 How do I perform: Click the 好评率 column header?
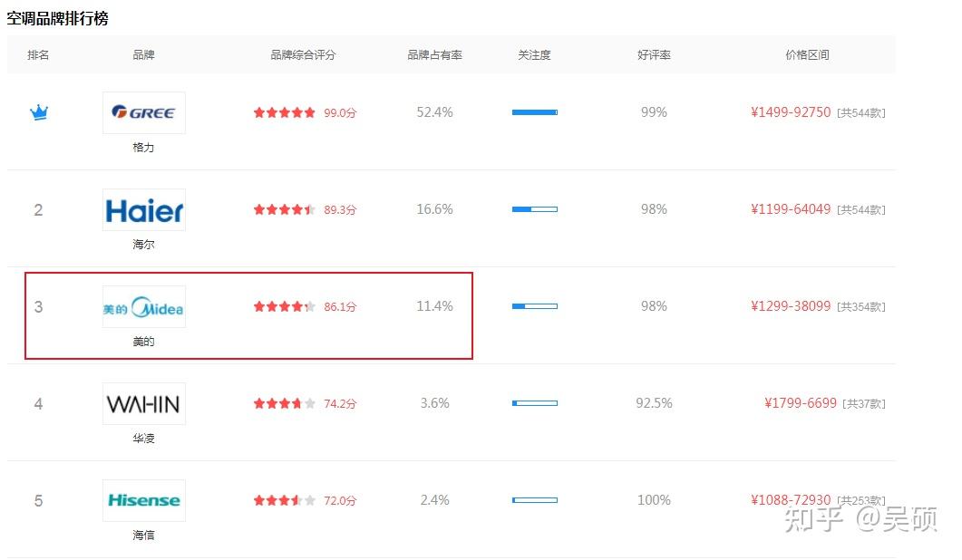654,55
